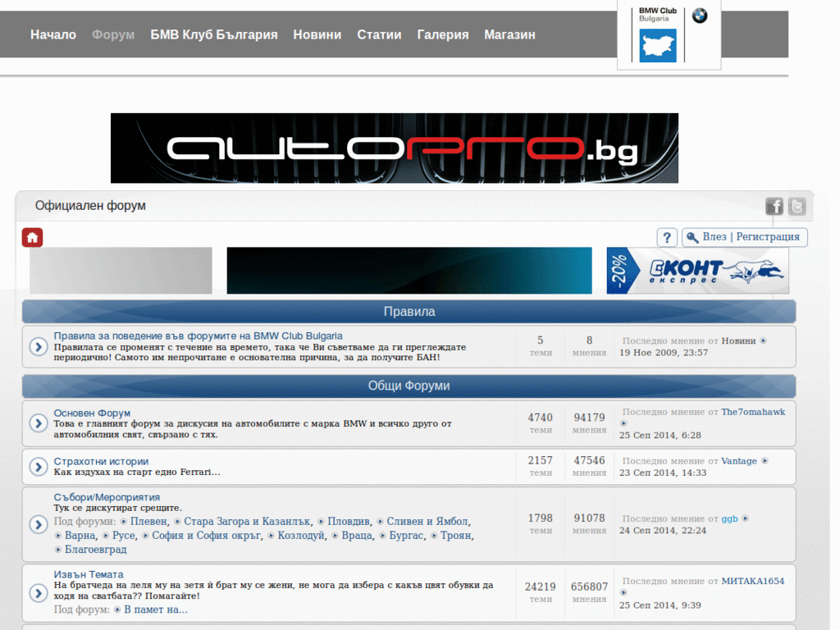Open Магазин in the top menu
This screenshot has width=840, height=630.
509,34
